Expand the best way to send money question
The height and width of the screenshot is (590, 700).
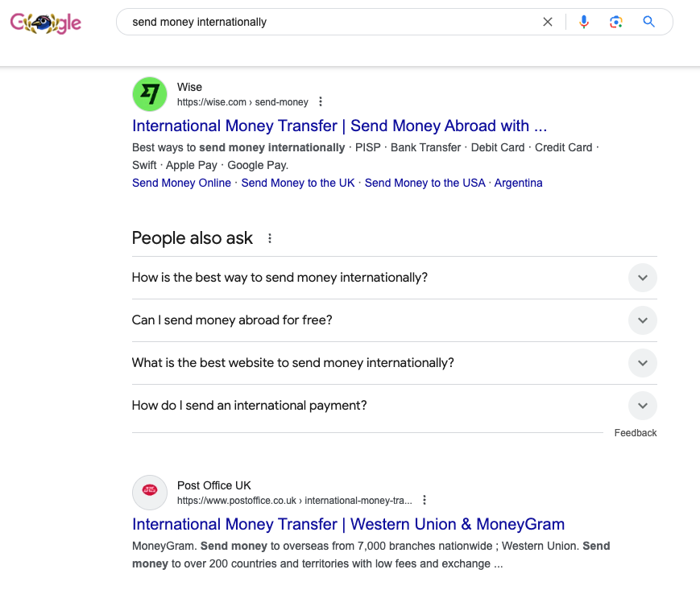point(394,278)
